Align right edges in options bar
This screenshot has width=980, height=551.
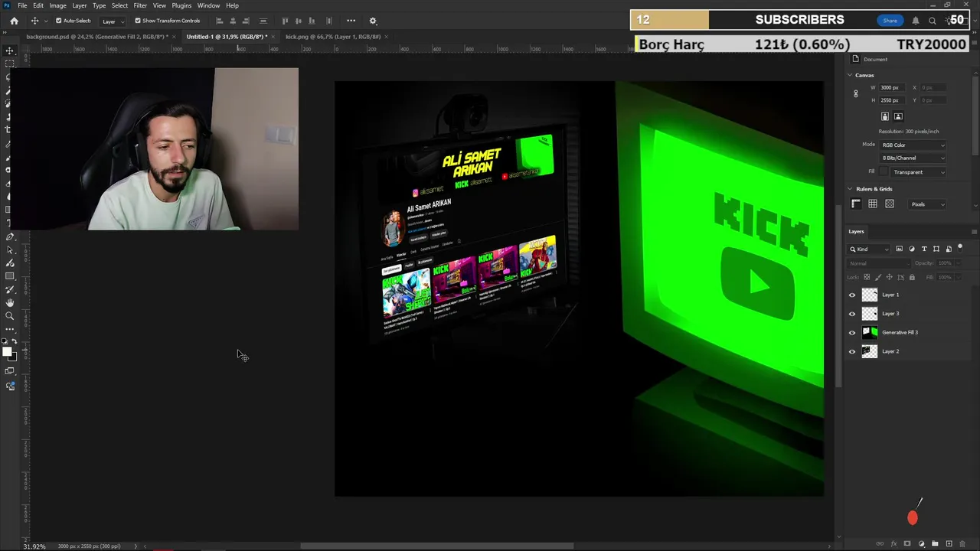pyautogui.click(x=246, y=21)
